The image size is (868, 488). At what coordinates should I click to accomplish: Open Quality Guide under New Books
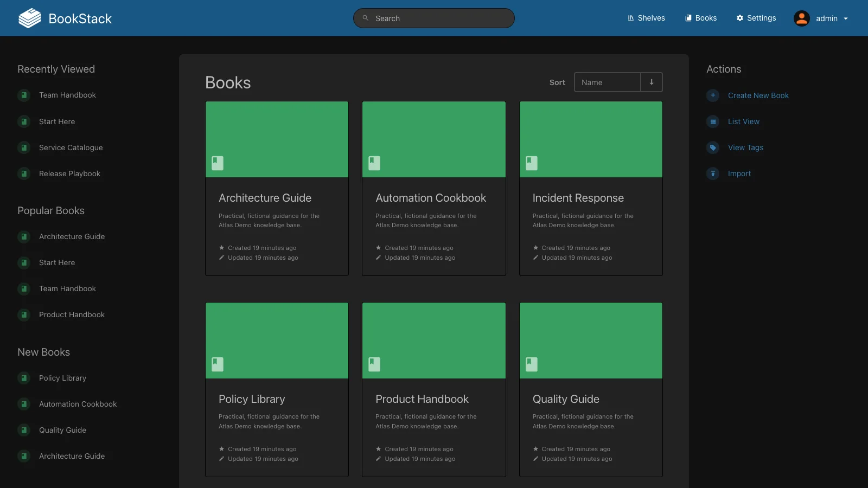click(x=62, y=430)
